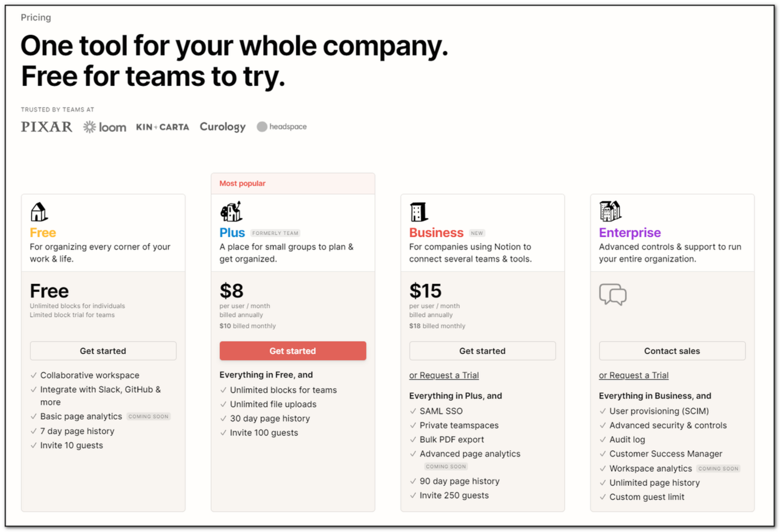Click the red Get started button for Plus
Viewport: 780px width, 532px height.
tap(293, 351)
